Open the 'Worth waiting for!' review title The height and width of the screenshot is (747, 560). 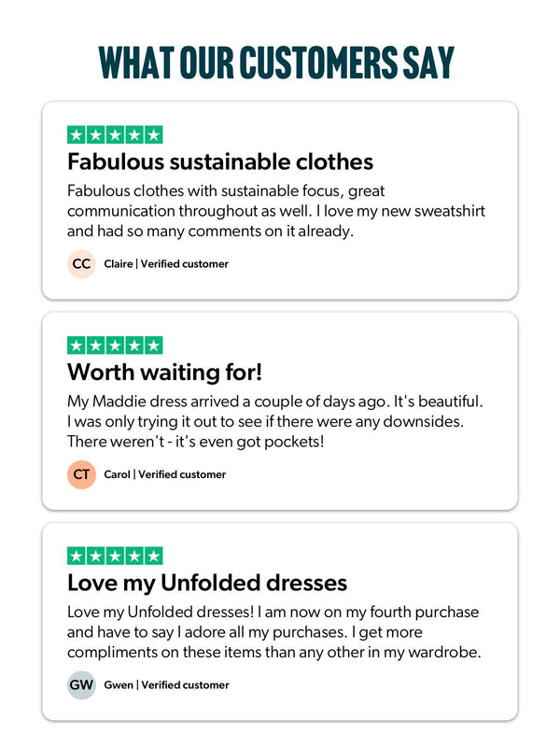point(164,372)
